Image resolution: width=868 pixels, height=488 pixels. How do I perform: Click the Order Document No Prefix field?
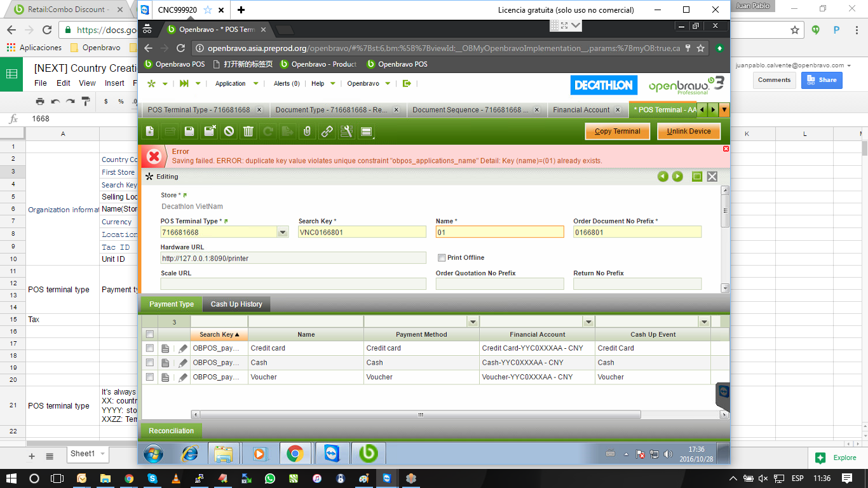(637, 233)
